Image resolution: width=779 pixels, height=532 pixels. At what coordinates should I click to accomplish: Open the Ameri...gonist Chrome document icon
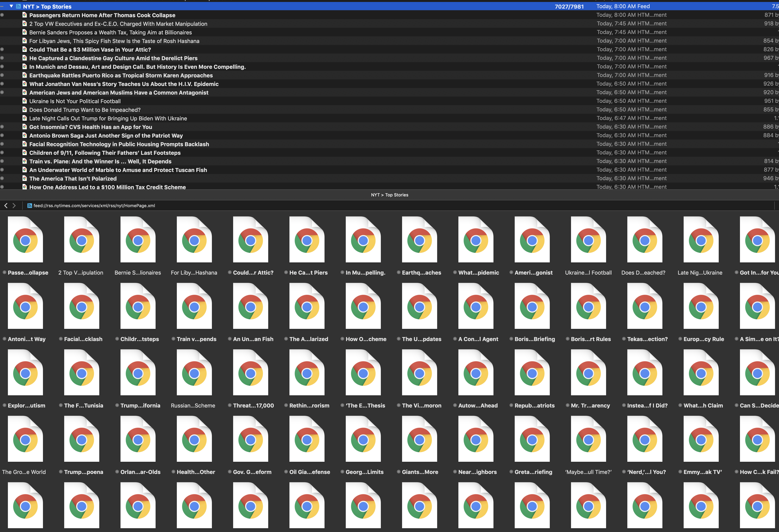pos(532,239)
